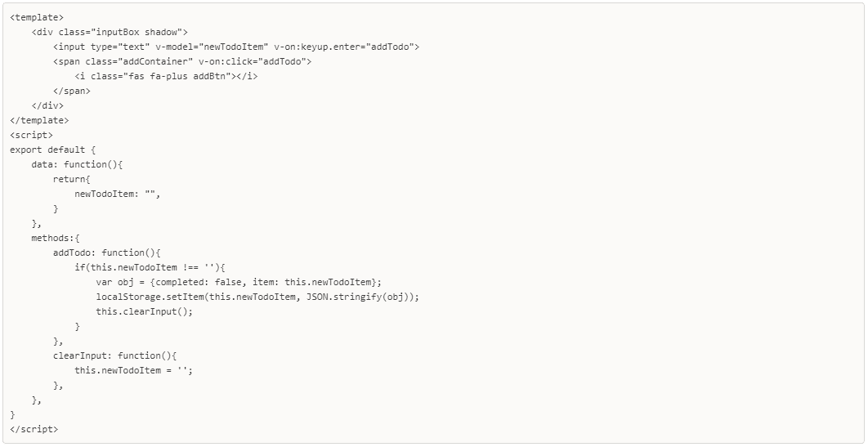
Task: Click the v-model="newTodoItem" attribute
Action: coord(212,47)
